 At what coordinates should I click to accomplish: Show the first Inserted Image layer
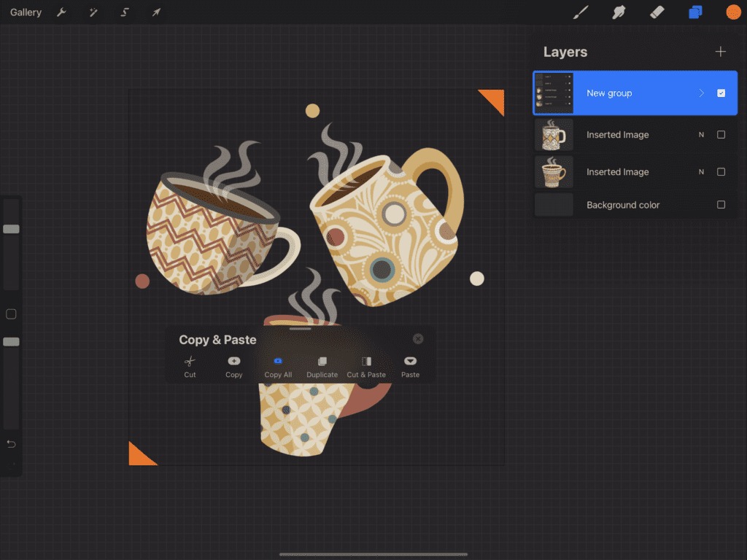pos(721,135)
